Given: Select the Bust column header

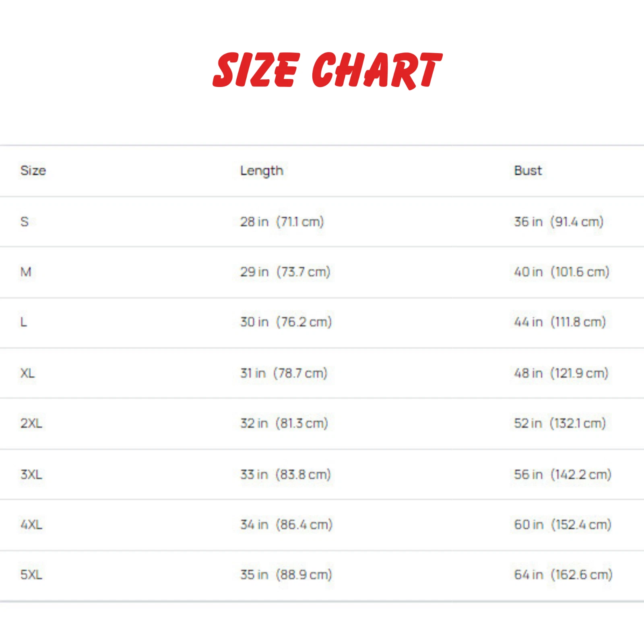Looking at the screenshot, I should (x=528, y=171).
